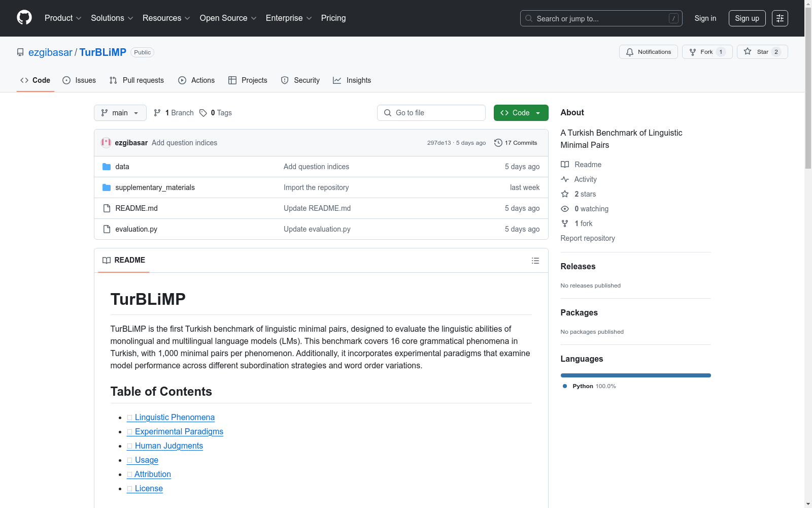Image resolution: width=812 pixels, height=508 pixels.
Task: Click the GitHub logo icon
Action: [x=24, y=18]
